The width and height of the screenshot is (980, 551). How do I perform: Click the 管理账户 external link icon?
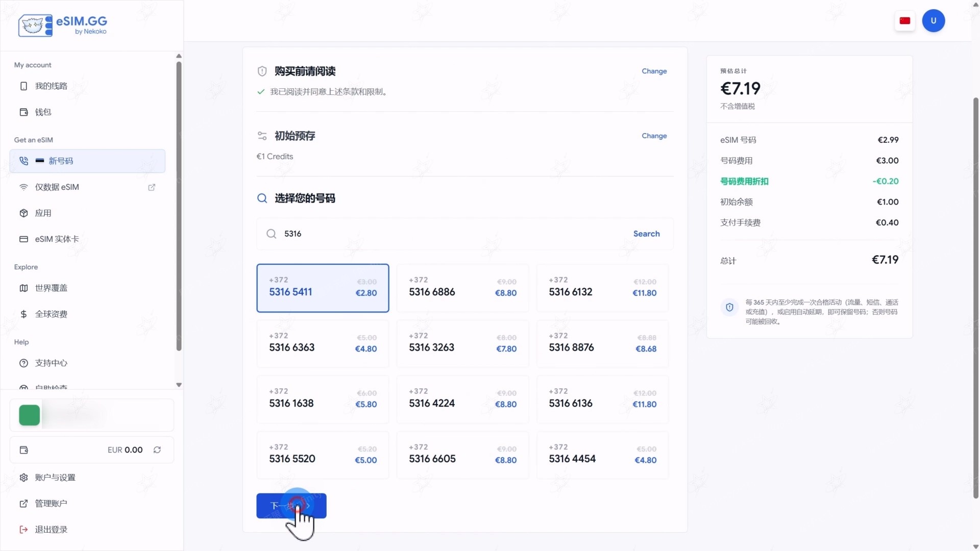click(23, 503)
